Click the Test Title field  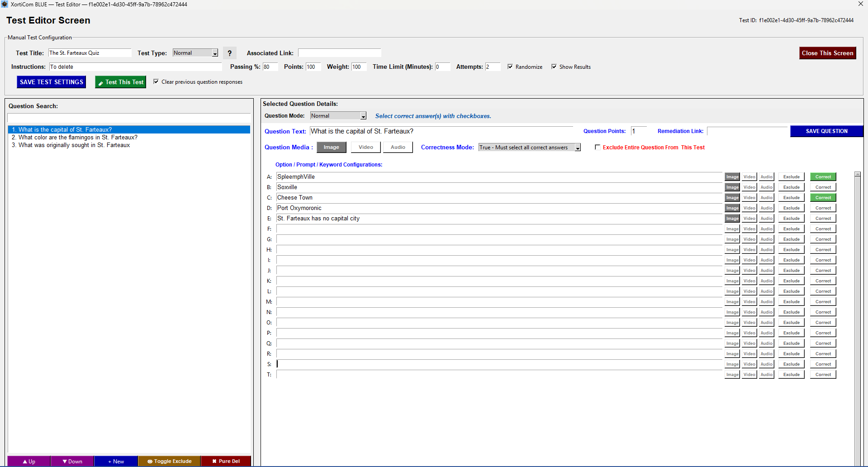90,53
